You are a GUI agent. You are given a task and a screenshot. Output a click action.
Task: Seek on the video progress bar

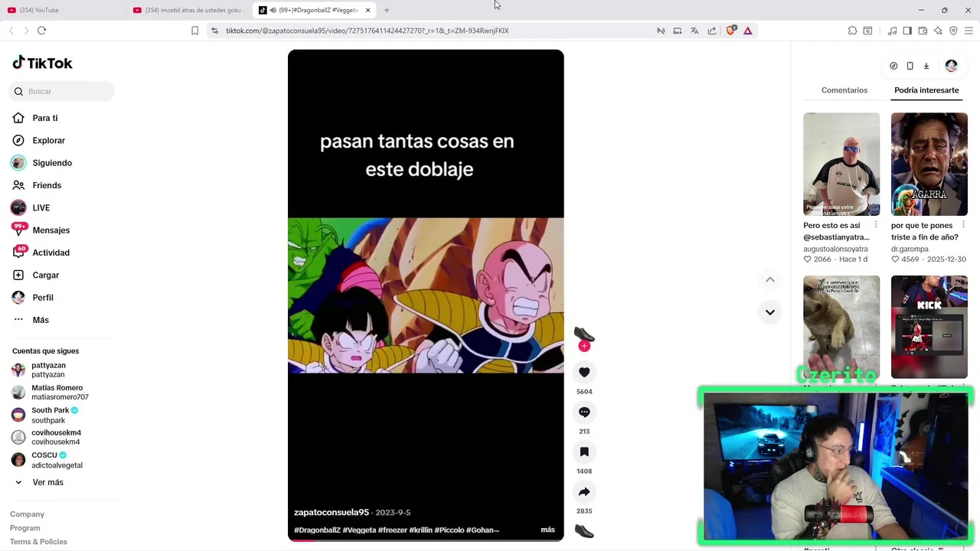click(426, 540)
